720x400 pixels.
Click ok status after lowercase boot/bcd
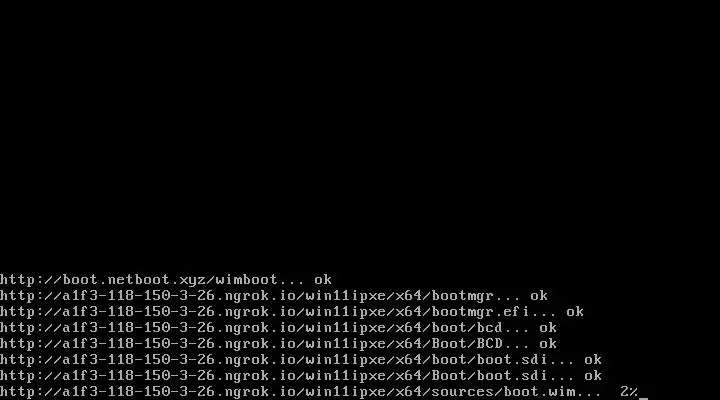tap(548, 328)
